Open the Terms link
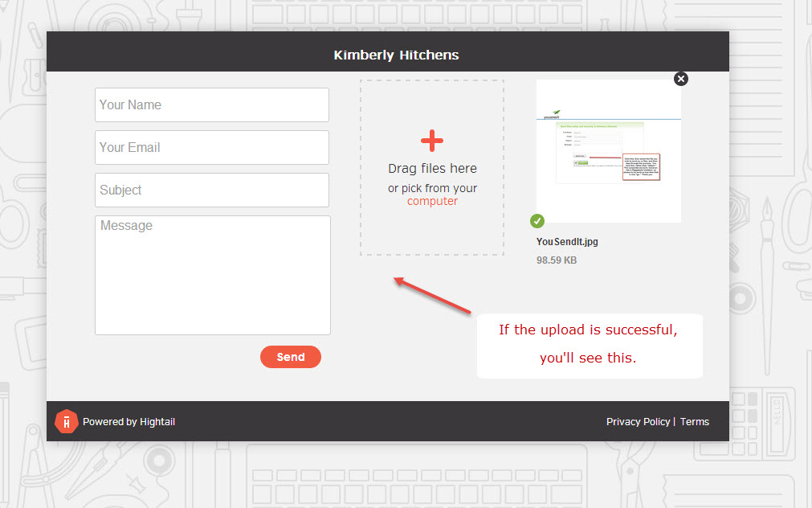The width and height of the screenshot is (812, 508). 695,422
